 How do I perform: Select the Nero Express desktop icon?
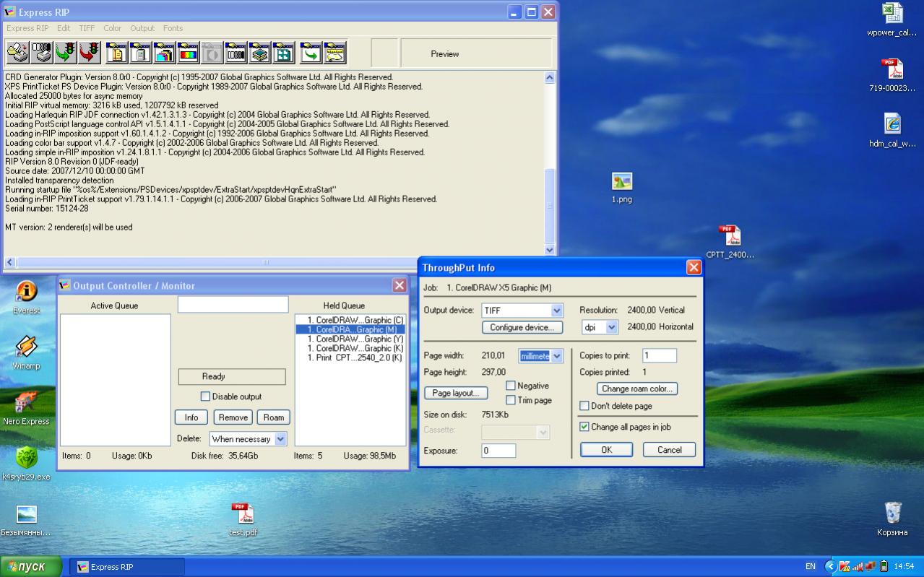click(x=26, y=408)
